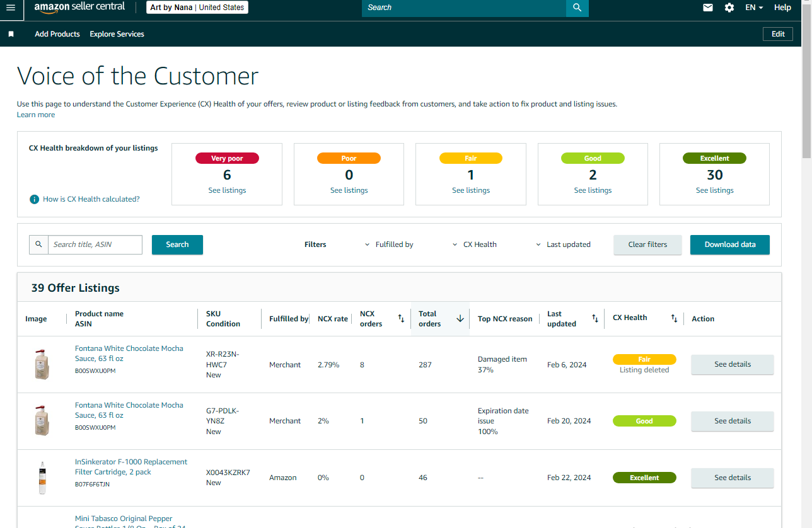Click the Search title, ASIN input field
Viewport: 812px width, 528px height.
point(95,244)
